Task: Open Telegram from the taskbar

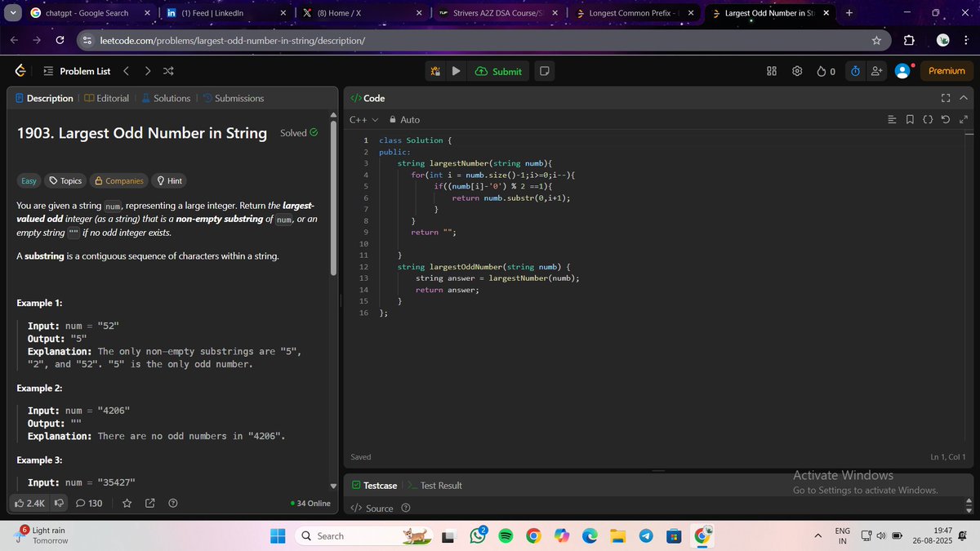Action: coord(646,535)
